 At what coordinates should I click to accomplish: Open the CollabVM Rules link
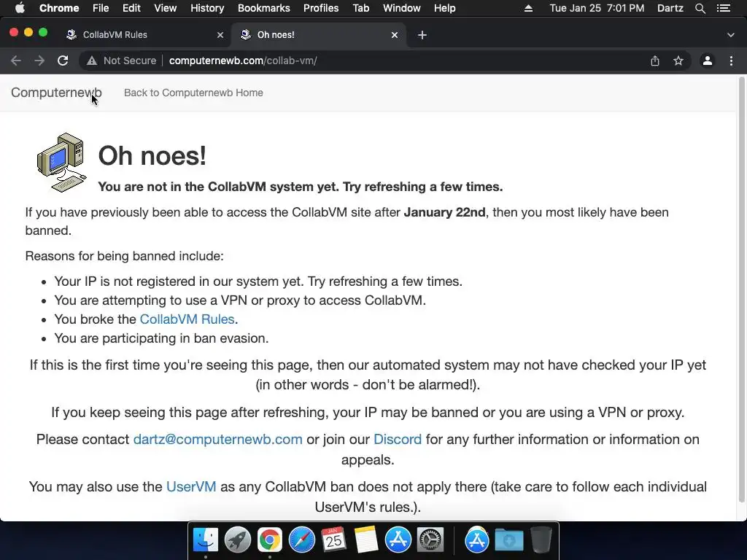[x=187, y=319]
